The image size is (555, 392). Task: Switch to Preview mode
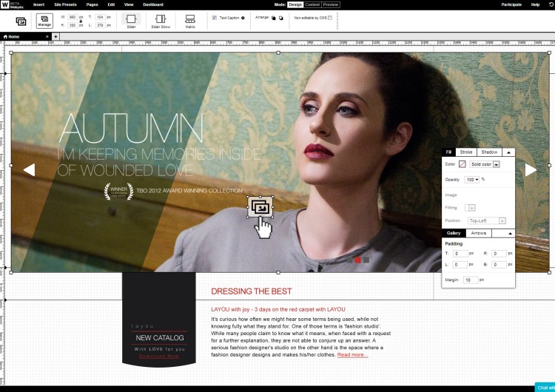[331, 4]
